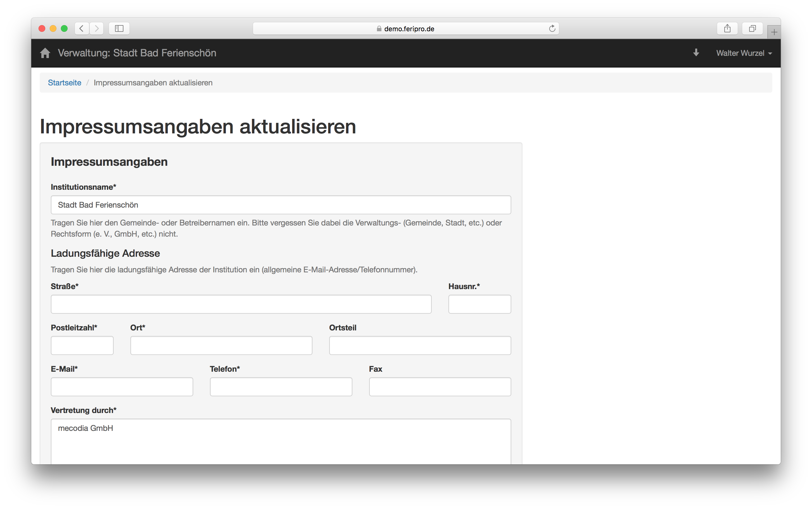The image size is (812, 509).
Task: Click the Safari back arrow button
Action: coord(82,29)
